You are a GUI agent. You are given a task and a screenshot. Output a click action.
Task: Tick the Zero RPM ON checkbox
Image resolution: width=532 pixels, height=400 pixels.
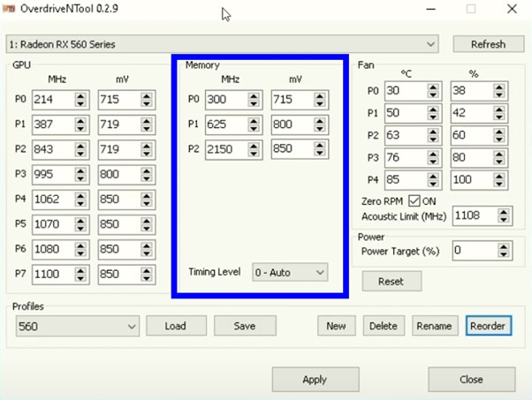pyautogui.click(x=414, y=200)
